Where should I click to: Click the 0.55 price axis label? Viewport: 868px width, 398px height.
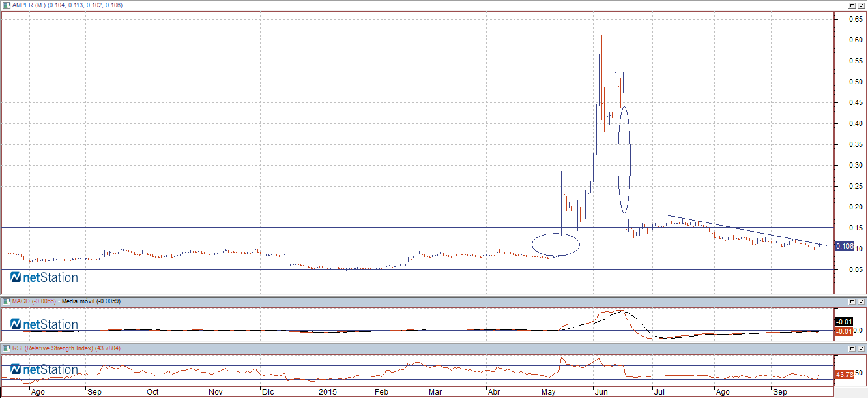coord(856,61)
